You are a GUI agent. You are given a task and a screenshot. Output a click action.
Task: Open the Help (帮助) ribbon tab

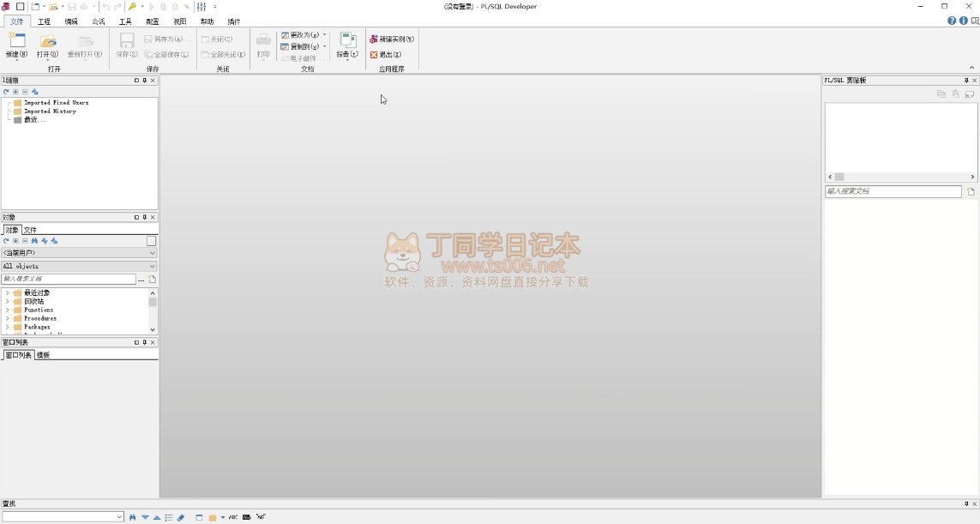pyautogui.click(x=207, y=21)
